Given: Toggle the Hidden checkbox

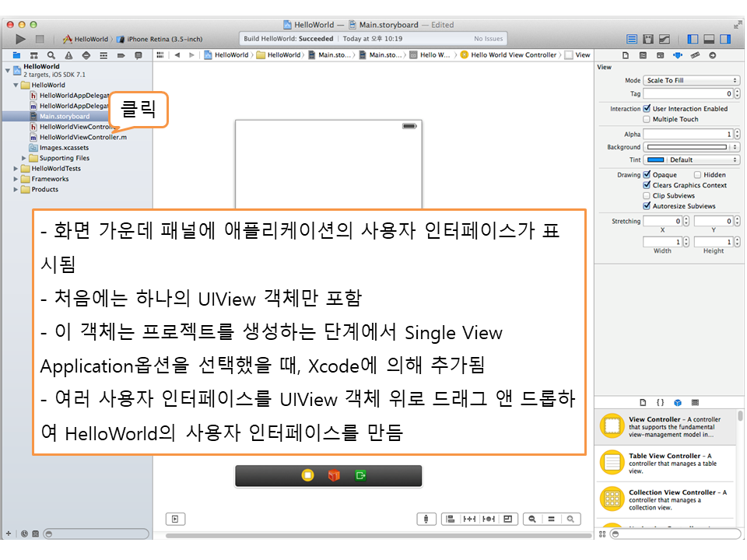Looking at the screenshot, I should point(697,175).
